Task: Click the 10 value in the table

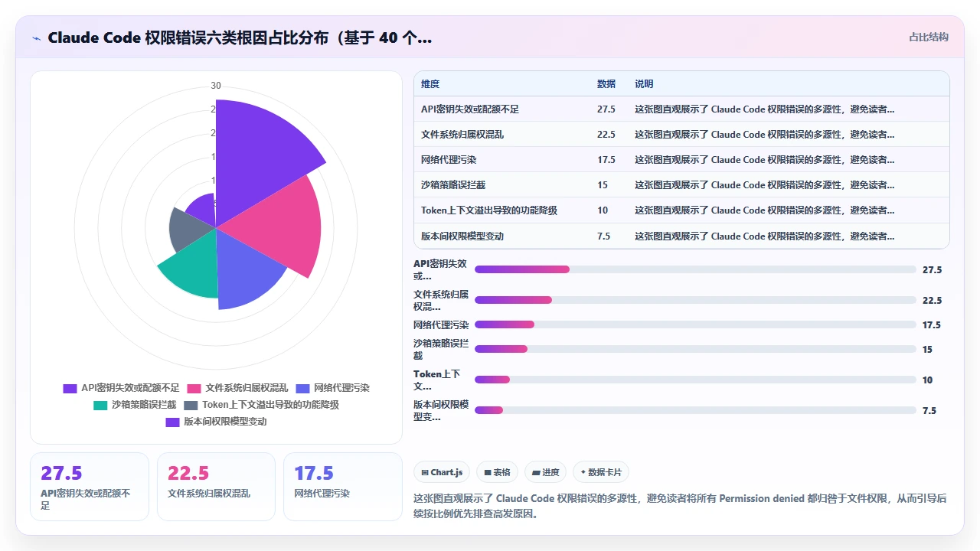Action: tap(603, 210)
